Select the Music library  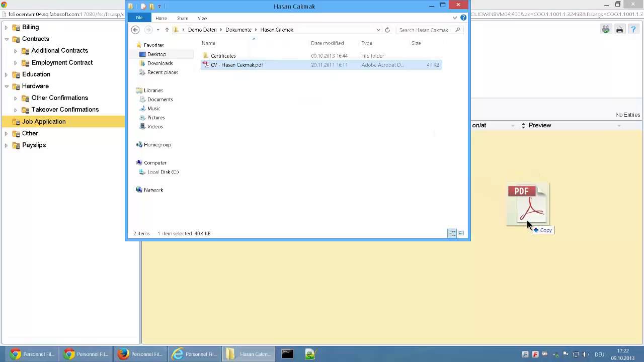point(153,109)
